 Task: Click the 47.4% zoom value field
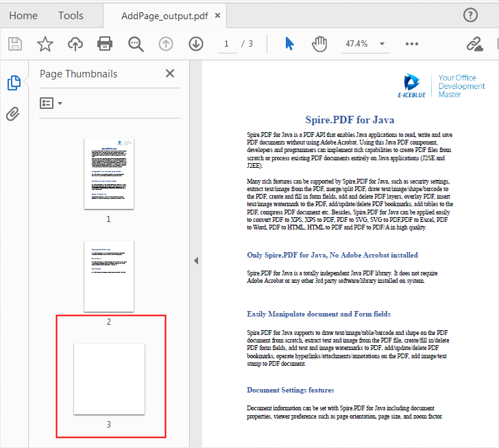click(x=356, y=44)
